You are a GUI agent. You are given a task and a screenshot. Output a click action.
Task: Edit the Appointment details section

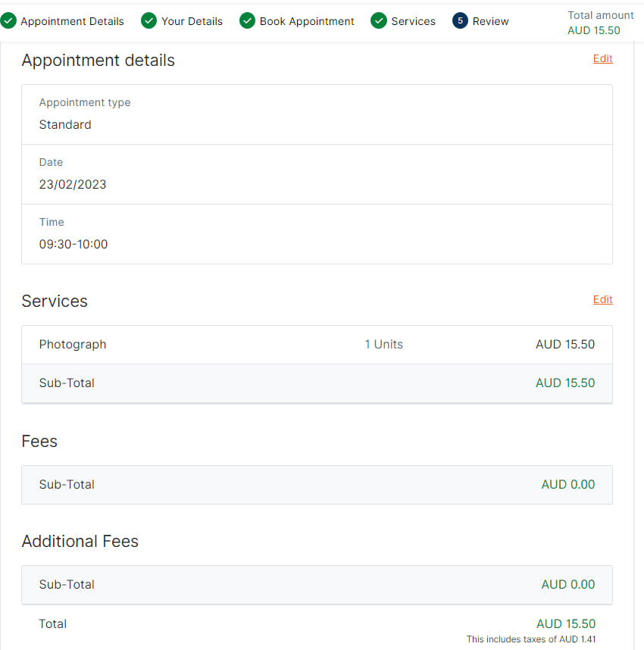click(602, 58)
